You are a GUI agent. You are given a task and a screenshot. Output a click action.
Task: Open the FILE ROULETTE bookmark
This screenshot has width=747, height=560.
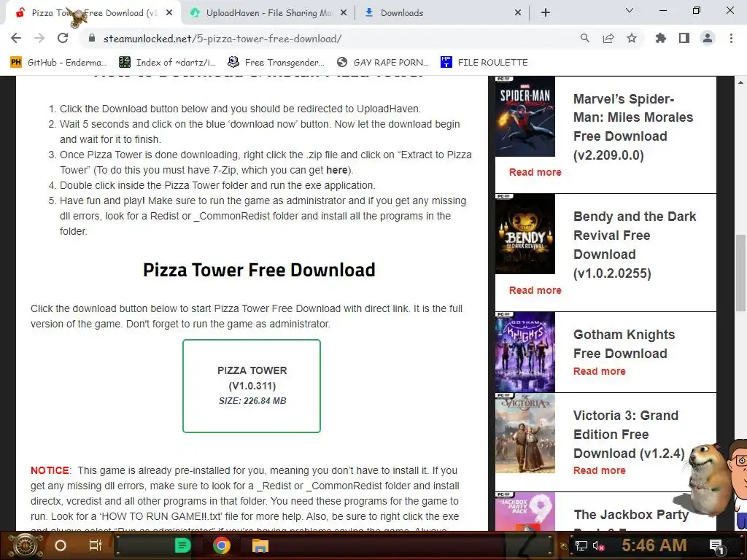pyautogui.click(x=484, y=63)
